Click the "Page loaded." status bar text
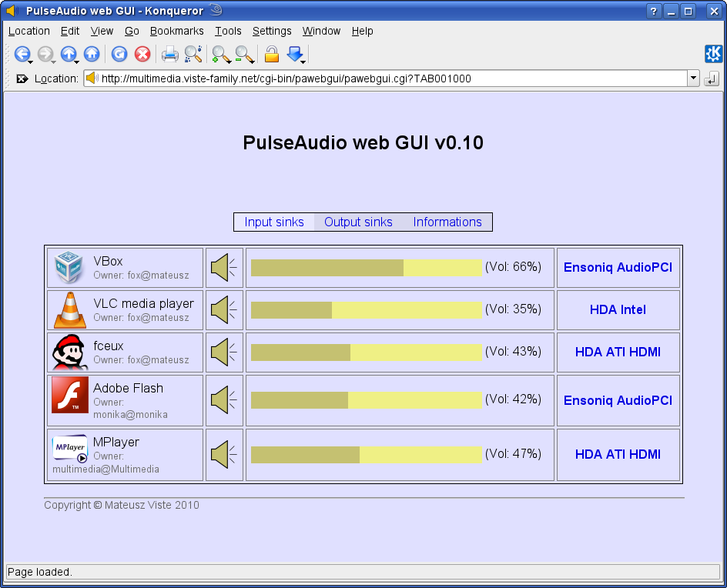Screen dimensions: 727x588 (x=40, y=573)
